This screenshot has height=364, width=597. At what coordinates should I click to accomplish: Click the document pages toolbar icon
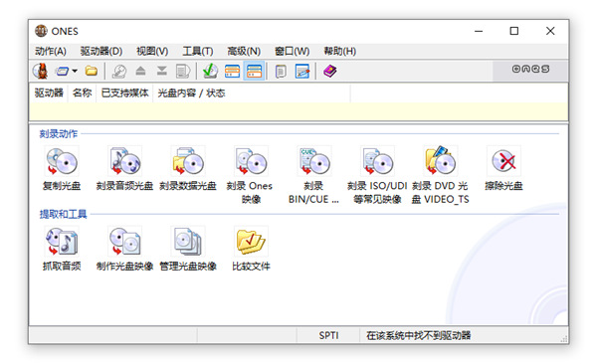281,71
